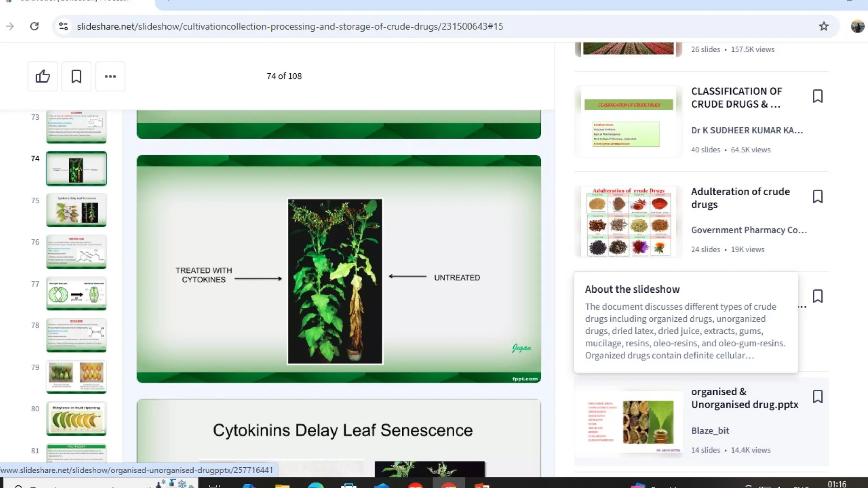Select slide 79 thumbnail

click(76, 377)
